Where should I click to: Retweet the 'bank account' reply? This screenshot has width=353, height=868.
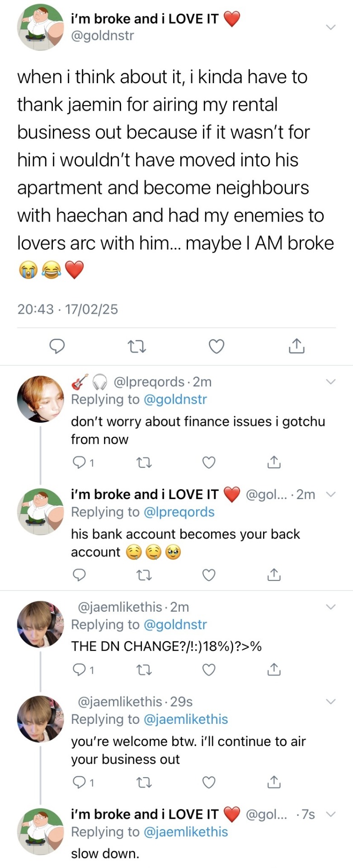(x=144, y=575)
